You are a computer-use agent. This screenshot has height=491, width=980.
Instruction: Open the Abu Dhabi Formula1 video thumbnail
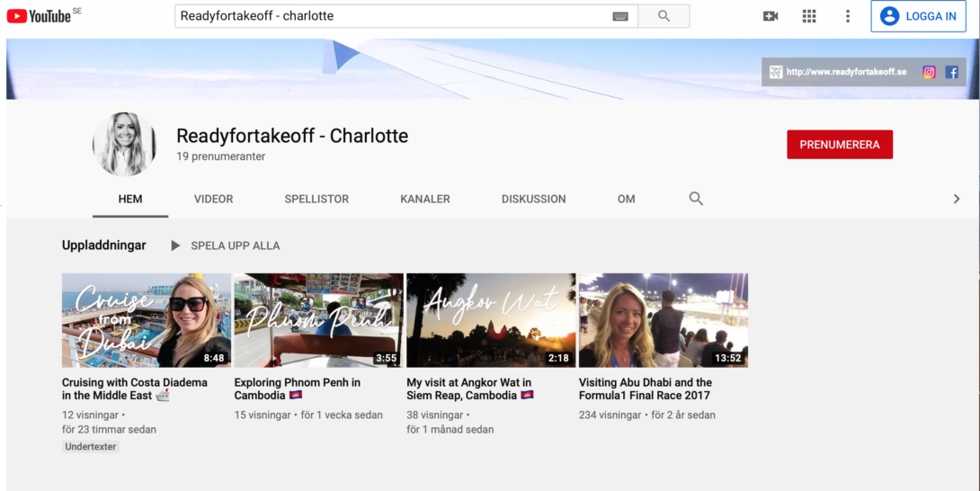click(664, 320)
